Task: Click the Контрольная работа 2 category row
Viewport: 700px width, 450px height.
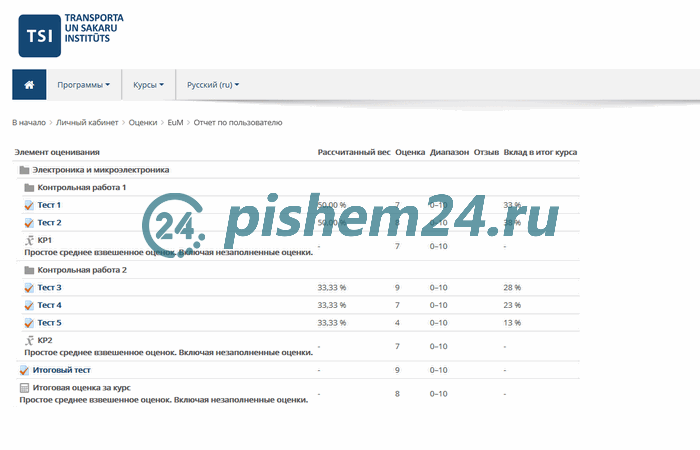Action: (x=82, y=270)
